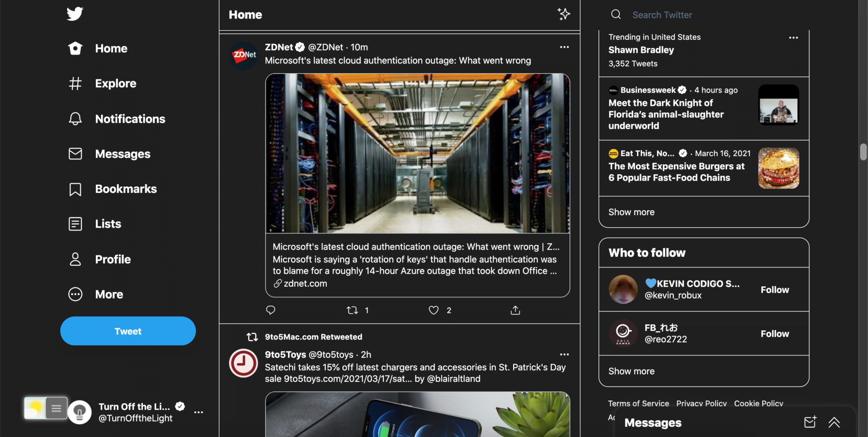The width and height of the screenshot is (868, 437).
Task: Like ZDNet's tweet with the heart toggle
Action: [x=434, y=310]
